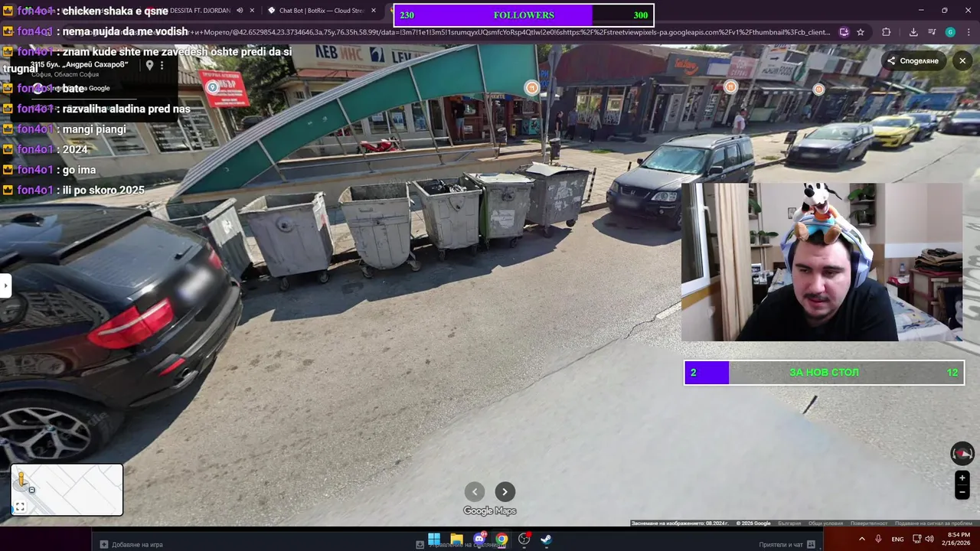Open the Chrome three-dot menu
980x551 pixels.
pos(969,32)
